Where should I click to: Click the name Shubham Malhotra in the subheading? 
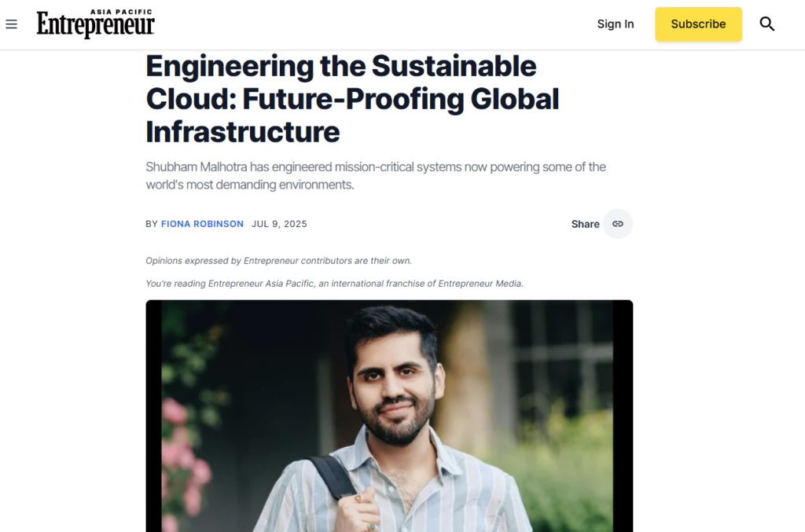click(x=197, y=167)
